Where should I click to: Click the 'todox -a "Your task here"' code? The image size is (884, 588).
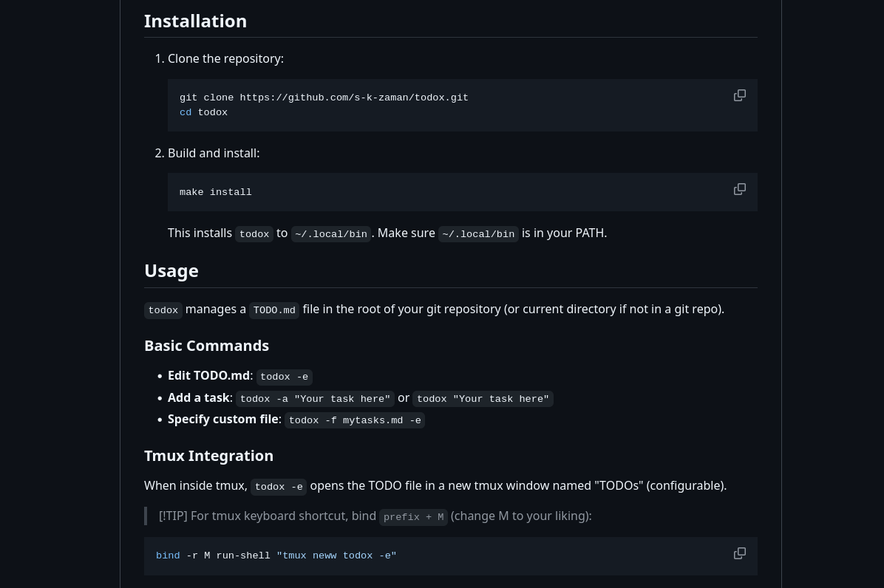pos(315,399)
